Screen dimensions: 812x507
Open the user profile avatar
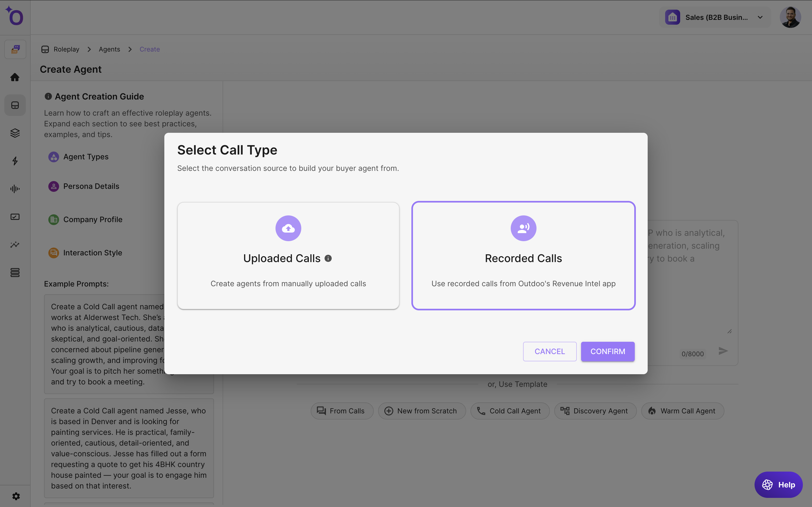[790, 17]
